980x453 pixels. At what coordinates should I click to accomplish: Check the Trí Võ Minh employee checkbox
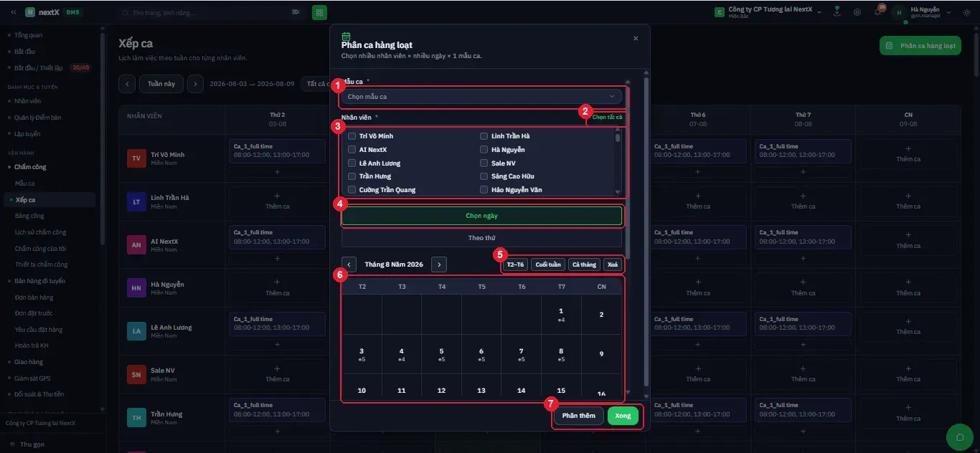point(352,136)
